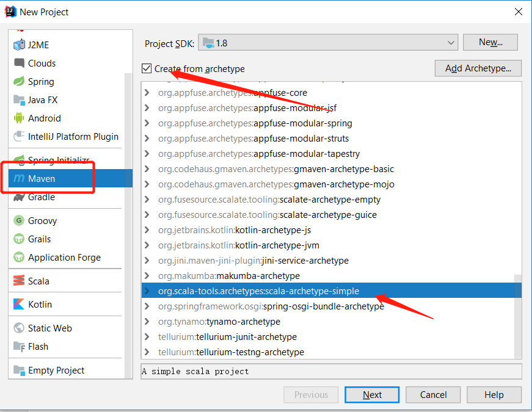Click the Static Web globe icon
The width and height of the screenshot is (532, 412).
click(x=19, y=328)
